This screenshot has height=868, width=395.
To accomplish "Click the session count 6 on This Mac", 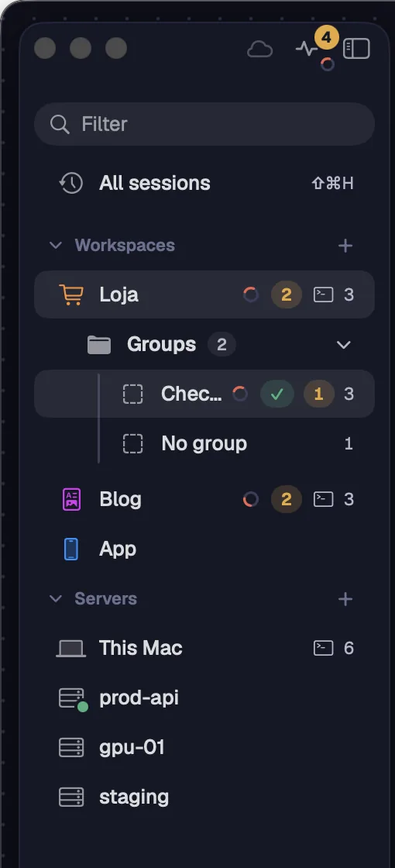I will click(x=349, y=648).
